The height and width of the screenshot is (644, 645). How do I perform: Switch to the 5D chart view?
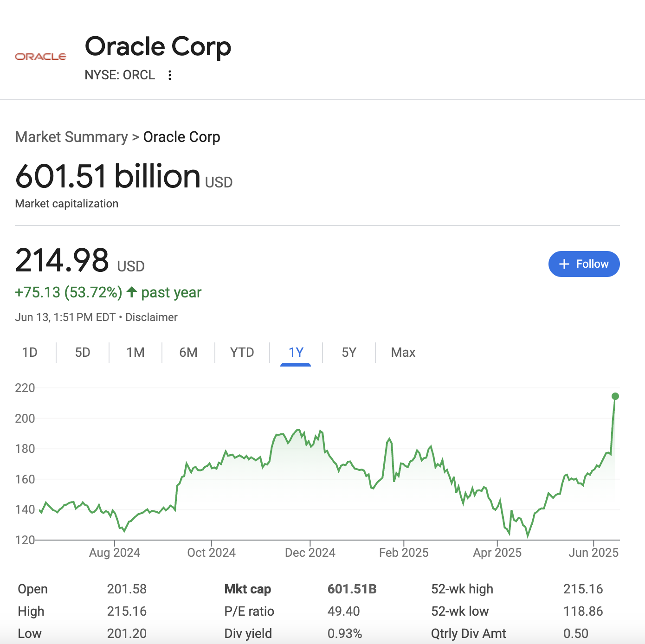tap(82, 352)
